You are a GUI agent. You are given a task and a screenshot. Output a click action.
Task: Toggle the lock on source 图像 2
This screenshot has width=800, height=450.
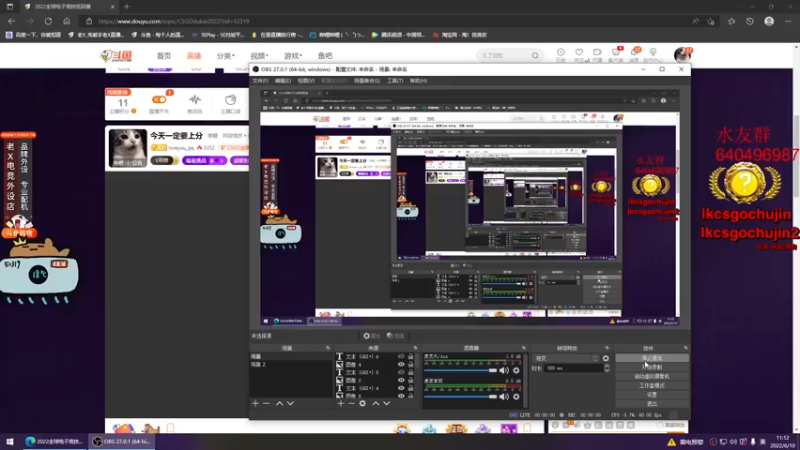point(411,380)
